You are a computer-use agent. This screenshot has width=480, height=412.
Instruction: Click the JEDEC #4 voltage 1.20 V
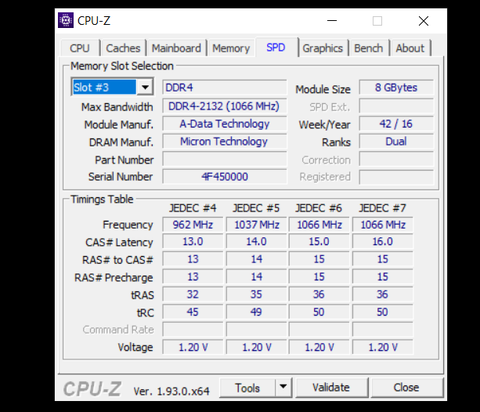(193, 347)
